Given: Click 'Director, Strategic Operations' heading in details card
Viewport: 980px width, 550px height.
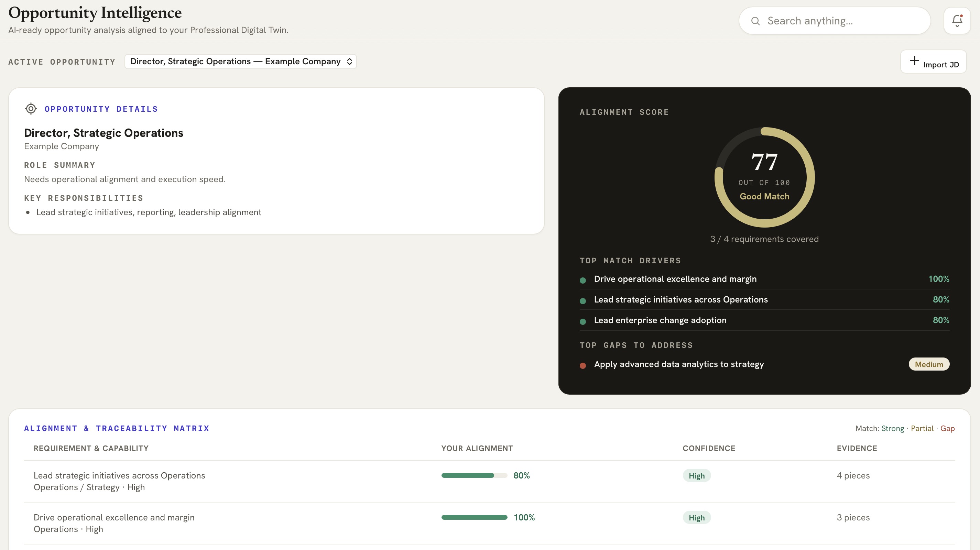Looking at the screenshot, I should point(104,133).
